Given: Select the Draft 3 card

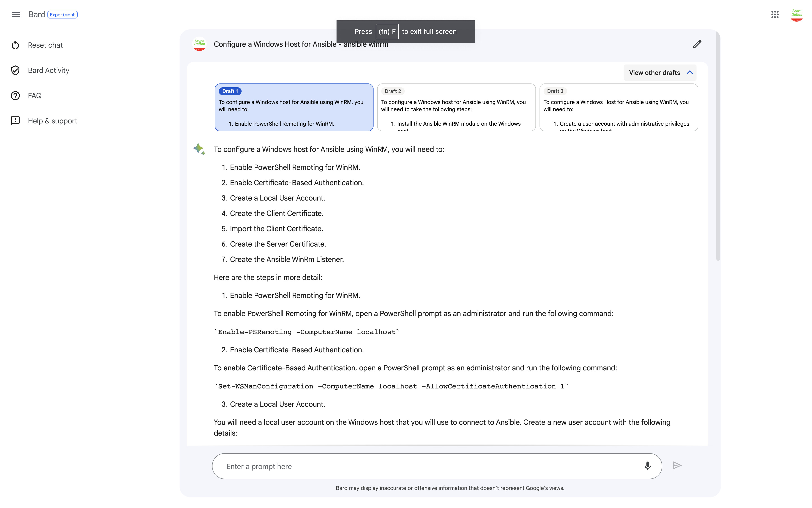Looking at the screenshot, I should pyautogui.click(x=618, y=107).
